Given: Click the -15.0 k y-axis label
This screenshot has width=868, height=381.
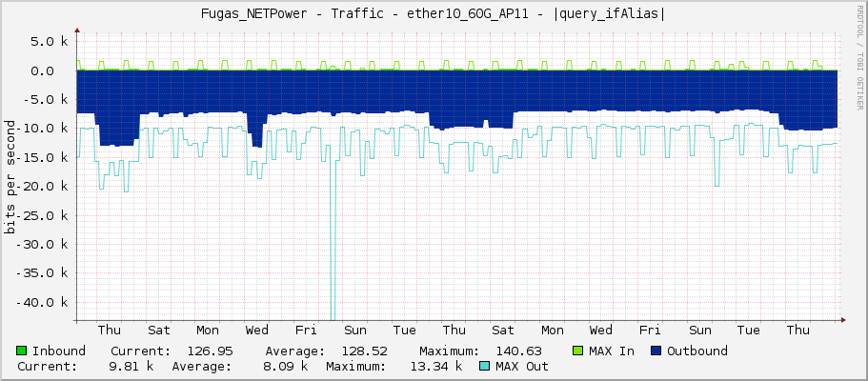Looking at the screenshot, I should point(40,157).
